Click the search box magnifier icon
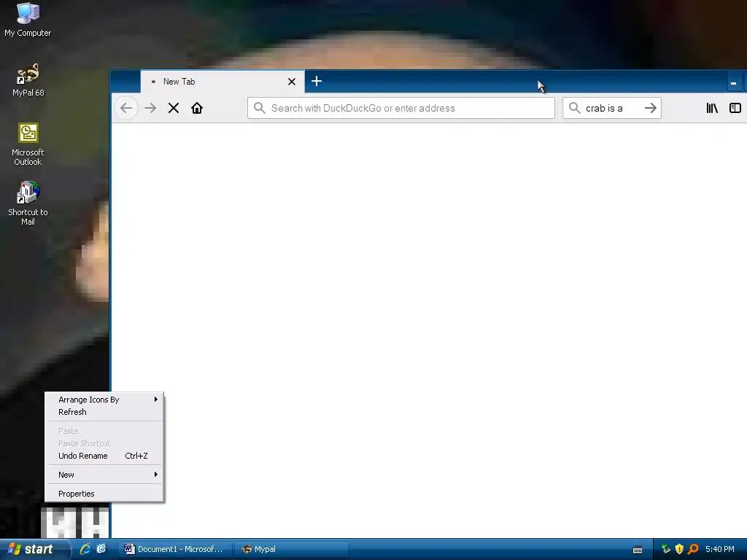 pos(575,108)
